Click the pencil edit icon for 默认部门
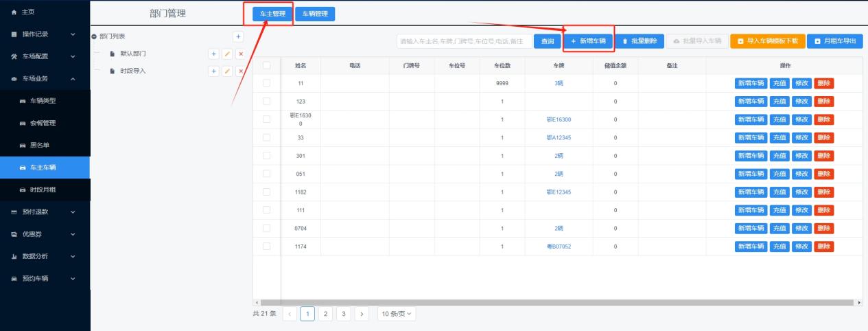868x331 pixels. (x=226, y=54)
